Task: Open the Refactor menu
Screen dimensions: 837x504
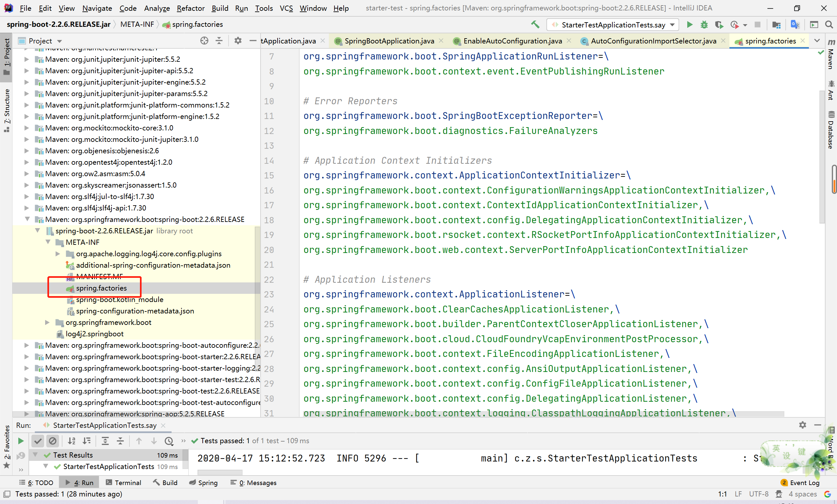Action: click(190, 8)
